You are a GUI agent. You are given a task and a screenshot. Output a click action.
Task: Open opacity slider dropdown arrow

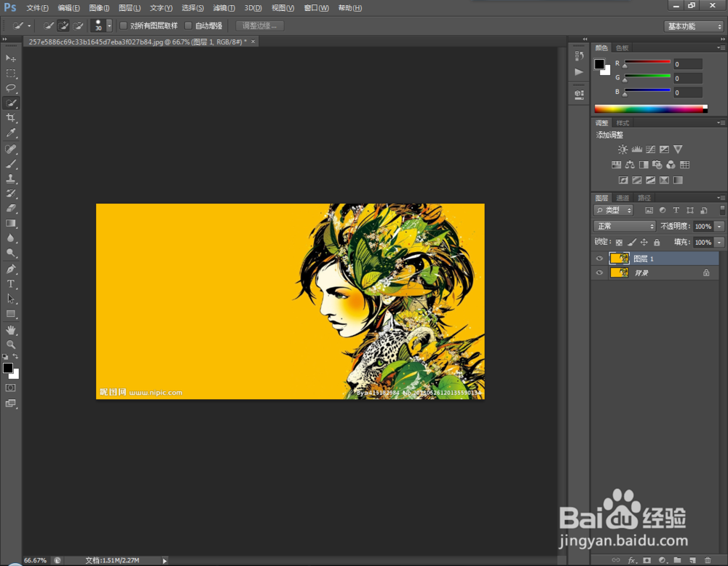point(719,227)
